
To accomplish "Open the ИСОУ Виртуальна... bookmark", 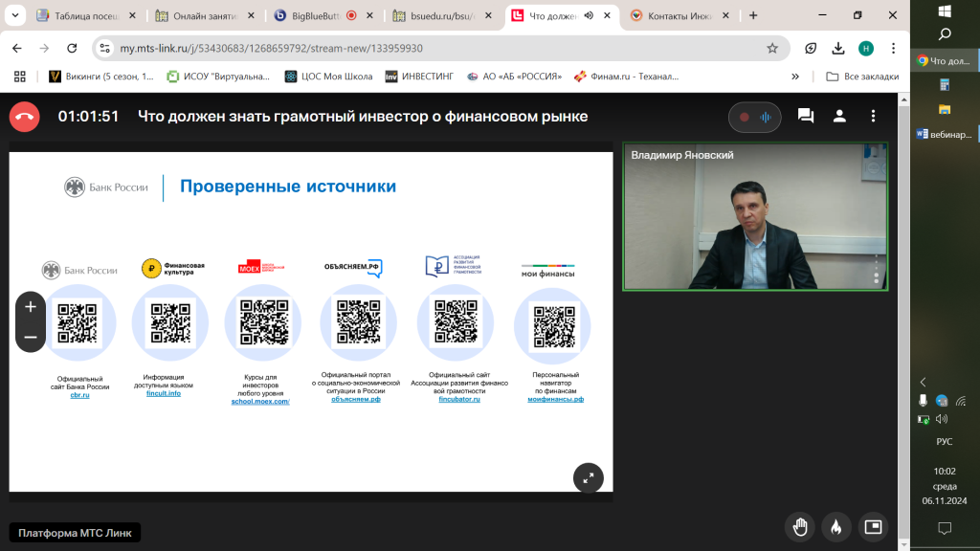I will 218,77.
